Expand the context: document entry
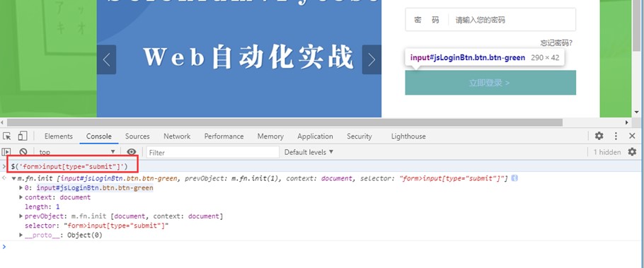 click(21, 197)
